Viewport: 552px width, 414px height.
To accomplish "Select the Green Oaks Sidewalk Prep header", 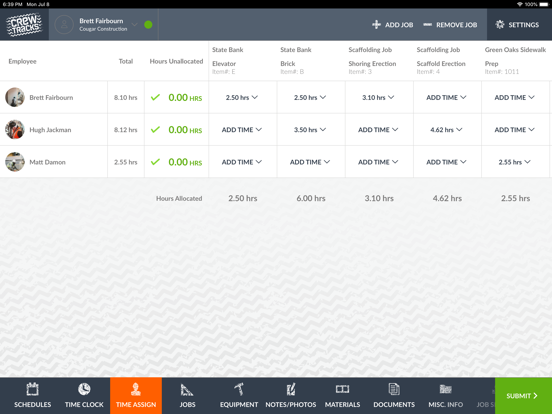I will click(515, 60).
